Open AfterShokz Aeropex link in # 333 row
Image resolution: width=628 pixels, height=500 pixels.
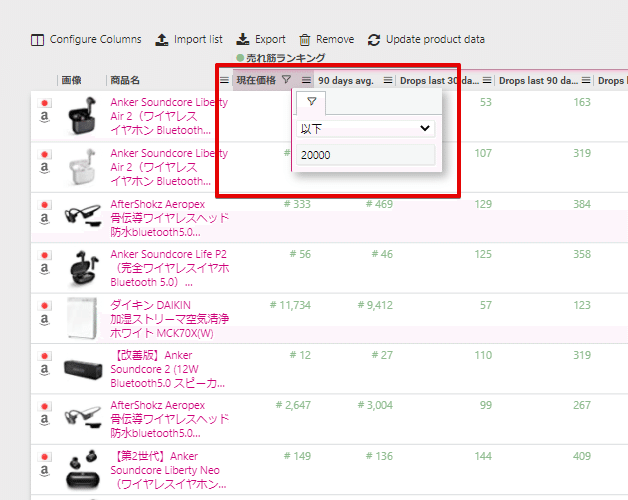click(169, 218)
